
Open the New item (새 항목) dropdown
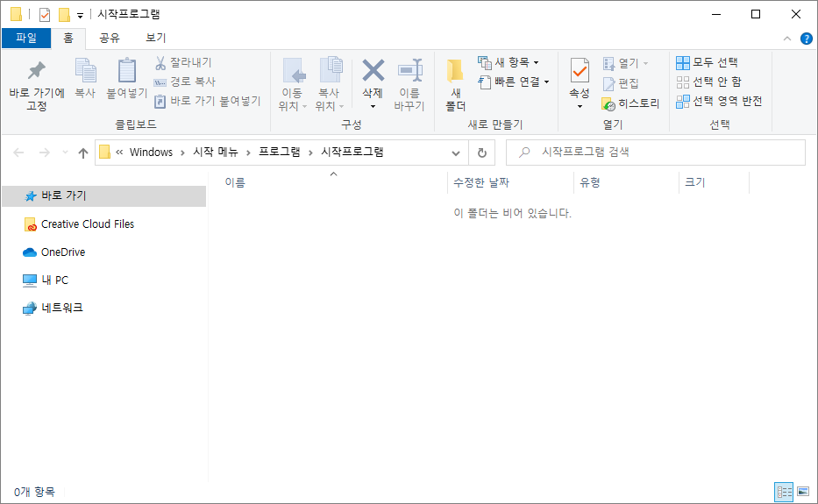(x=509, y=62)
